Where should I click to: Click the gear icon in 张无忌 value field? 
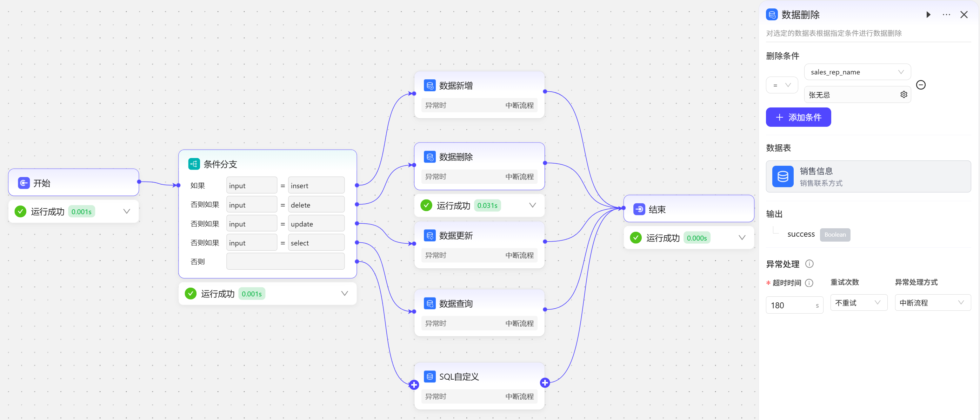904,94
